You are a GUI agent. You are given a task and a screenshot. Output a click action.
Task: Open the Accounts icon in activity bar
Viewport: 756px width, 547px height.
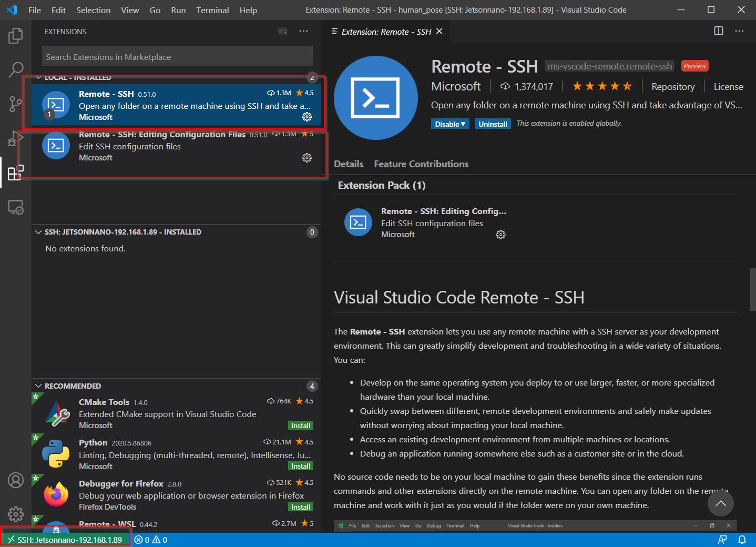coord(16,480)
